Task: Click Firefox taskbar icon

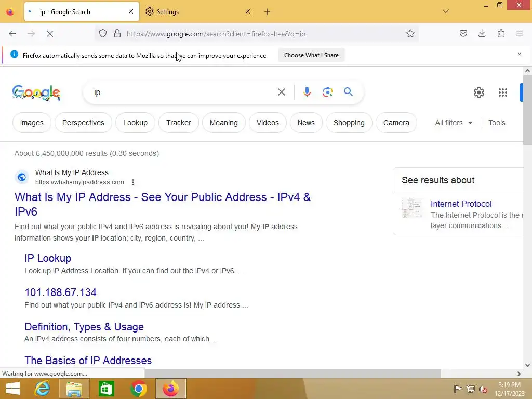Action: click(x=170, y=389)
